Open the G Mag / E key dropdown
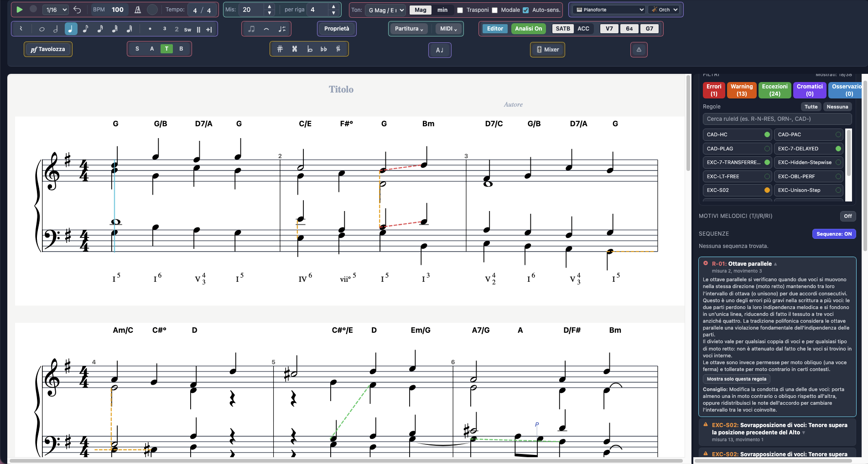The width and height of the screenshot is (868, 464). 385,10
